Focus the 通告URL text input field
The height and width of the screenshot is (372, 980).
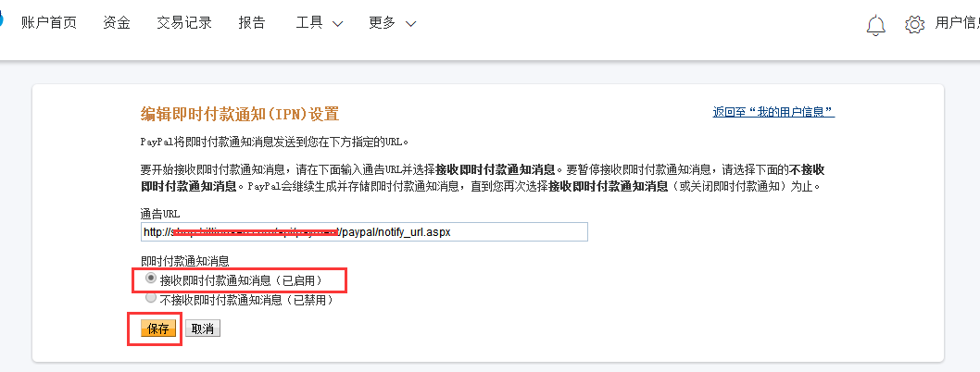click(x=364, y=231)
